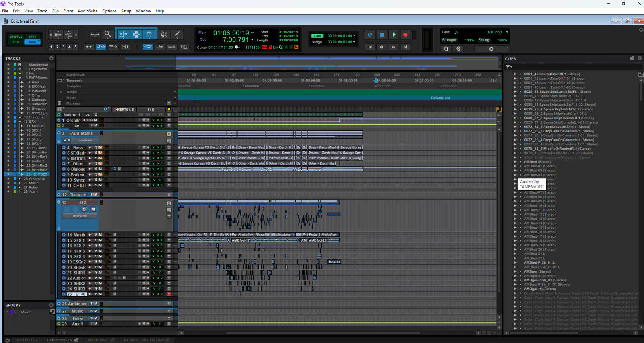Viewport: 644px width, 343px height.
Task: Record-enable track 1 Orgnltr
Action: tap(85, 120)
